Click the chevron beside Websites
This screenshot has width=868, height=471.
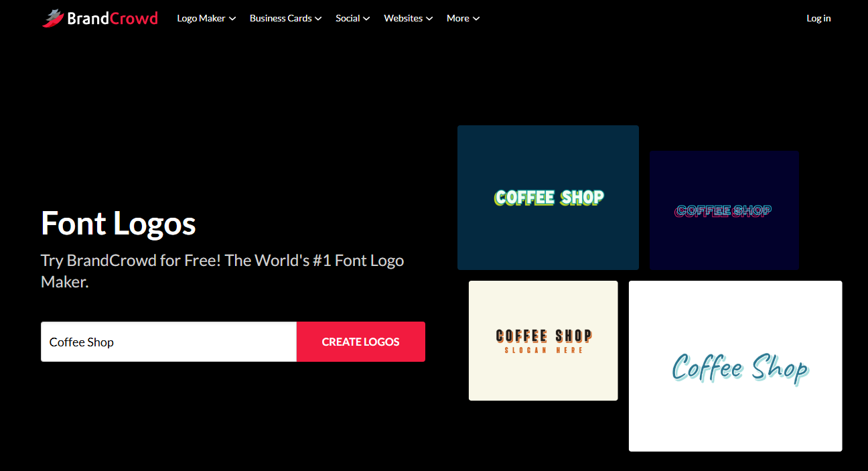(x=429, y=19)
